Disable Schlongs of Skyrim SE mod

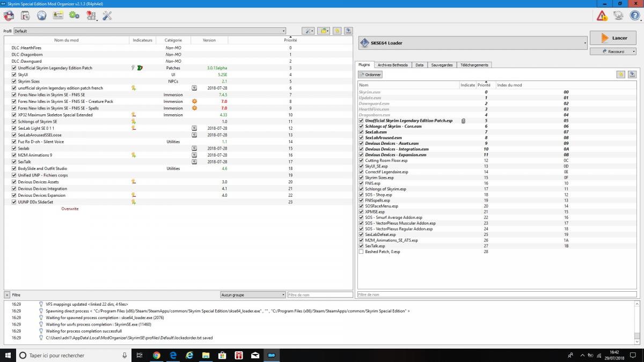[x=14, y=122]
